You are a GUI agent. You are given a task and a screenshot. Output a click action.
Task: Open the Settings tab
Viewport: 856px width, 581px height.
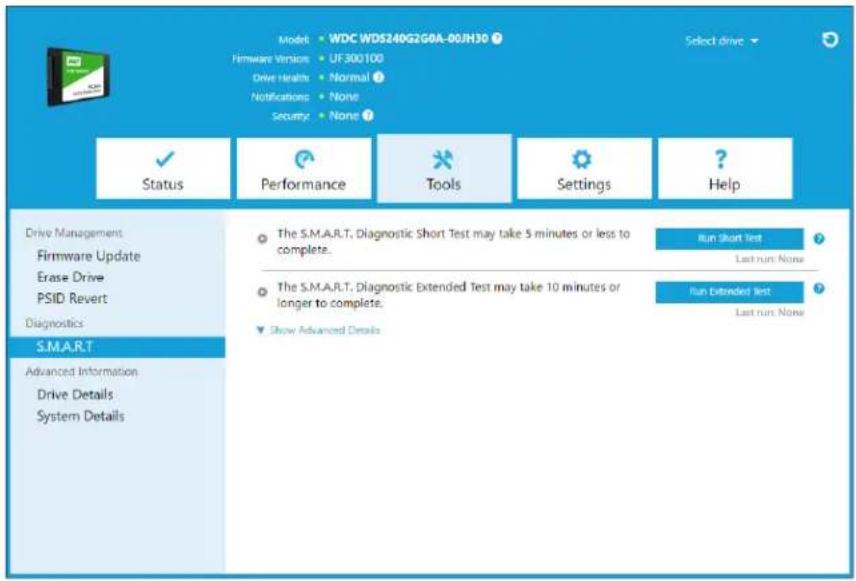point(584,168)
